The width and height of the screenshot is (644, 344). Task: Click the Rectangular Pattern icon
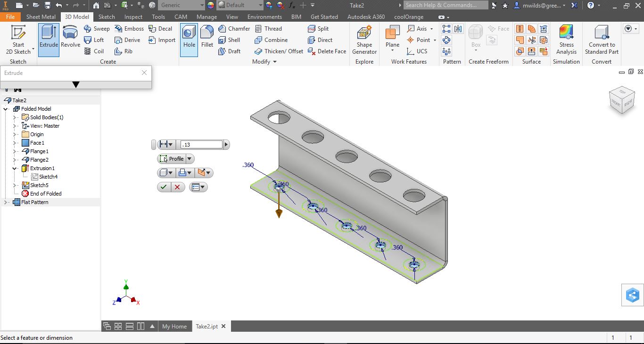click(446, 29)
